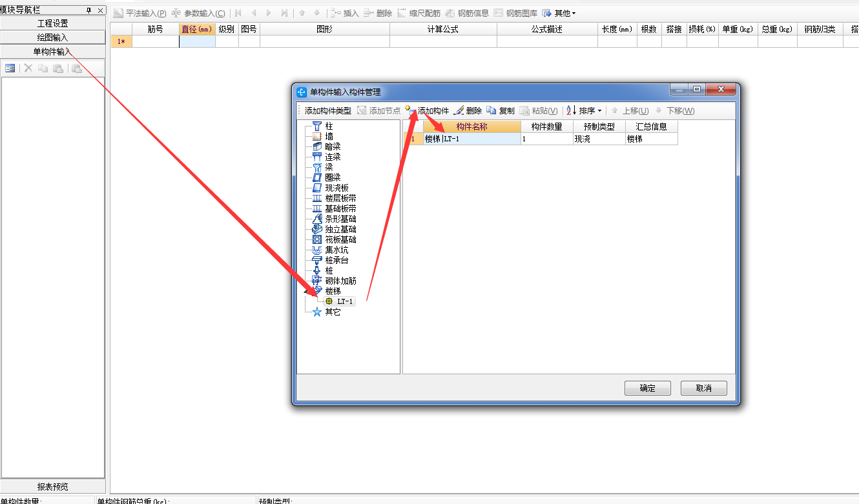
Task: Open 钢筋图库 from toolbar
Action: tap(515, 13)
